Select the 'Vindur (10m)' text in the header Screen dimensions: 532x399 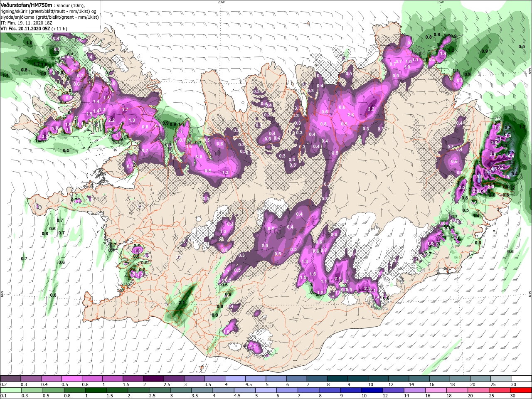[70, 5]
